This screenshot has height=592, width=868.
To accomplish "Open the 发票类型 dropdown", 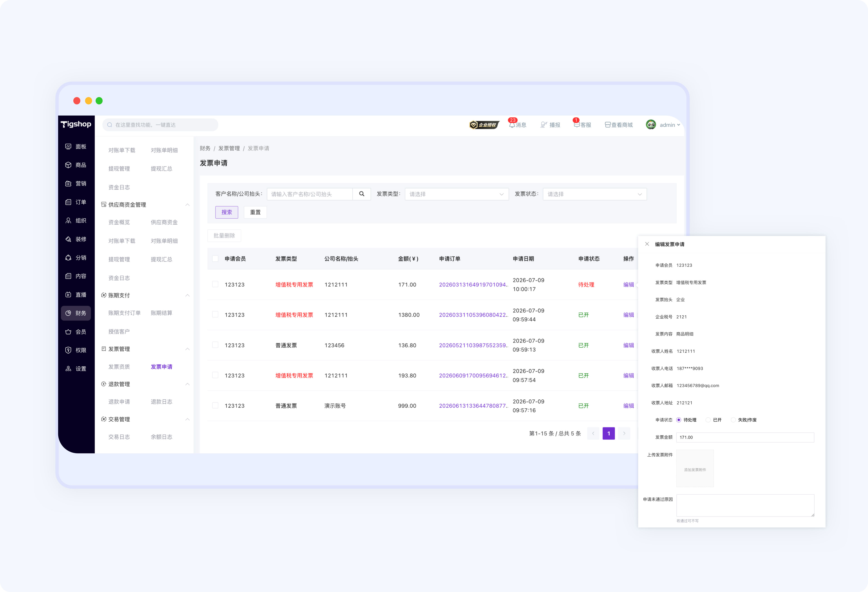I will coord(457,194).
